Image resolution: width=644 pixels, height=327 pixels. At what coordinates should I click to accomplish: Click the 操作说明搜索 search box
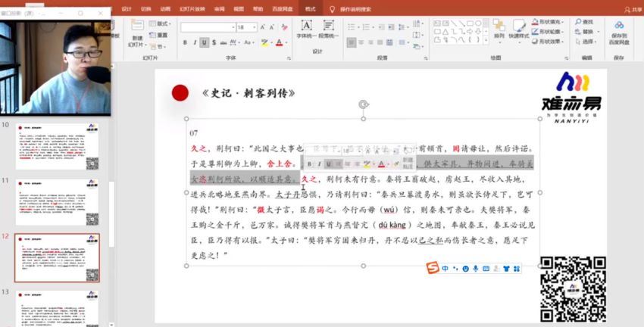coord(350,9)
